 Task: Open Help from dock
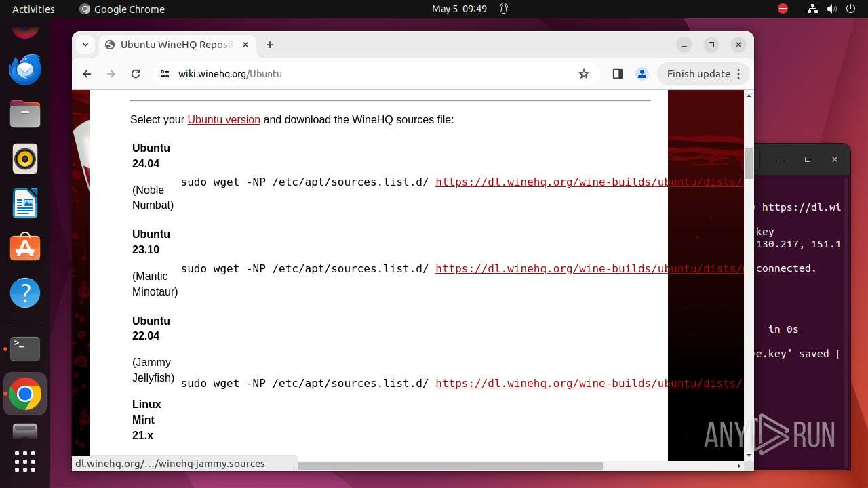click(25, 293)
